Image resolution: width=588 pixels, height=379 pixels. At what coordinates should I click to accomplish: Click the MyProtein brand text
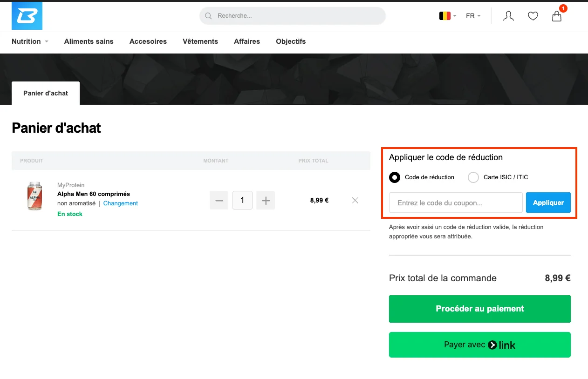click(71, 185)
